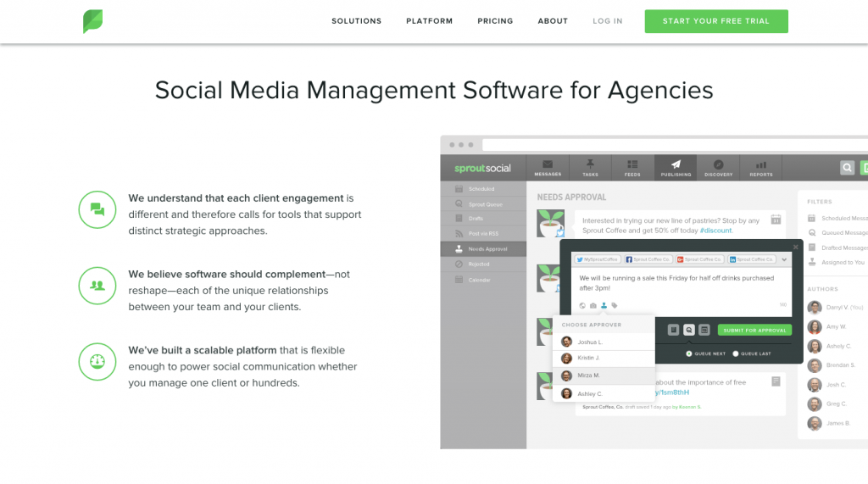Filter by author Josh C.
This screenshot has height=484, width=868.
point(827,384)
